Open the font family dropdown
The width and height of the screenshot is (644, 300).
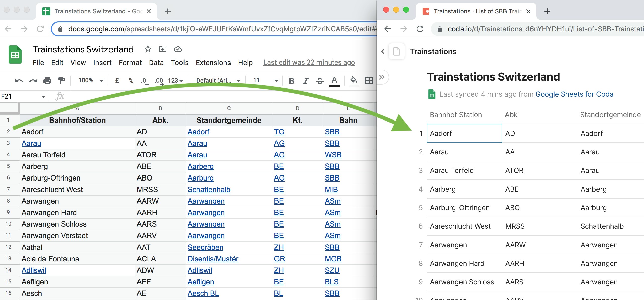[x=218, y=81]
